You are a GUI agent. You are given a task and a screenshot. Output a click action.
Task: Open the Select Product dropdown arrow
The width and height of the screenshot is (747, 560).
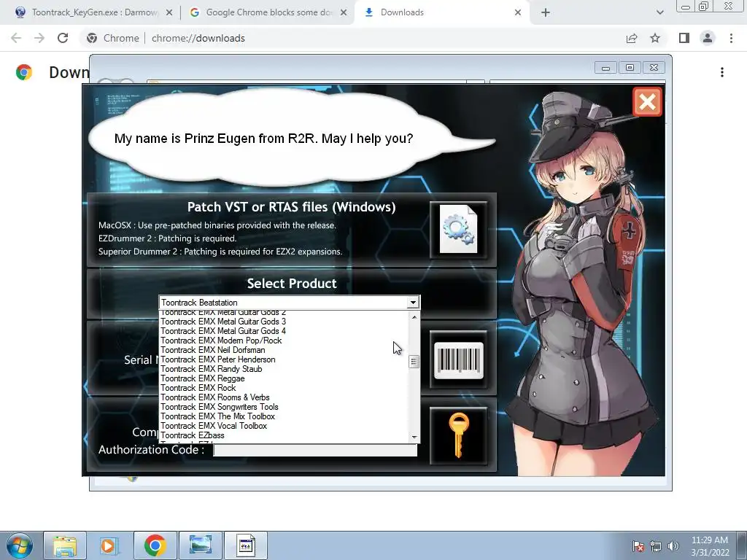[x=413, y=303]
